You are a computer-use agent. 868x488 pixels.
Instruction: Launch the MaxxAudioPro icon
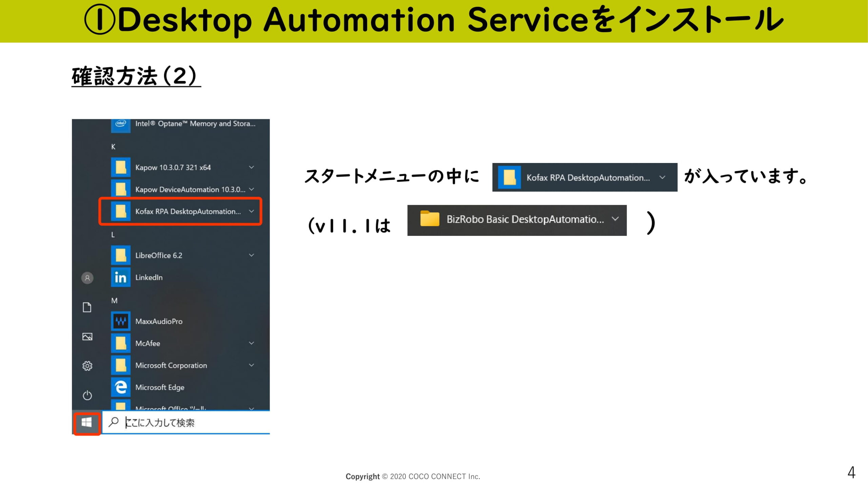tap(121, 321)
